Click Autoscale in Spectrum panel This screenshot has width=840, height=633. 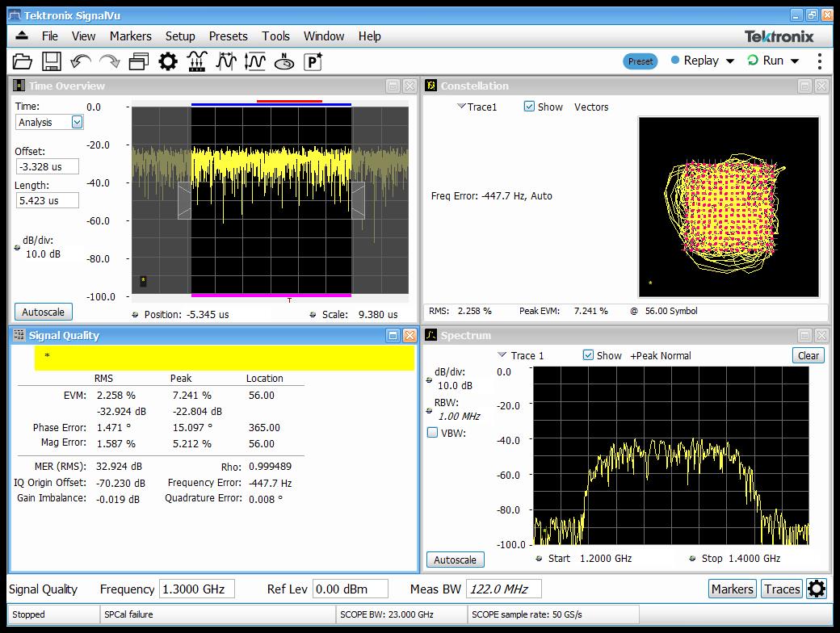click(456, 560)
